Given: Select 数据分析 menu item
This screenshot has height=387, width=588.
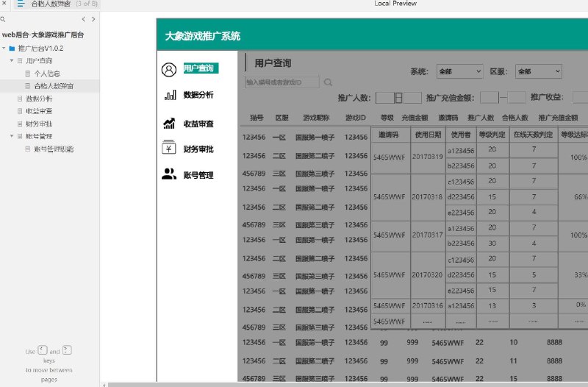Looking at the screenshot, I should tap(198, 95).
